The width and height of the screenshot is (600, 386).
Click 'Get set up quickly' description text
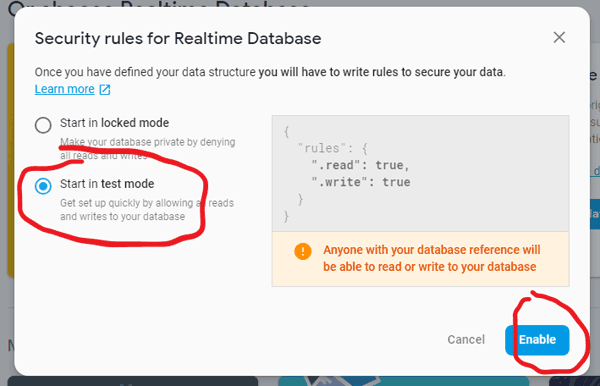tap(147, 210)
